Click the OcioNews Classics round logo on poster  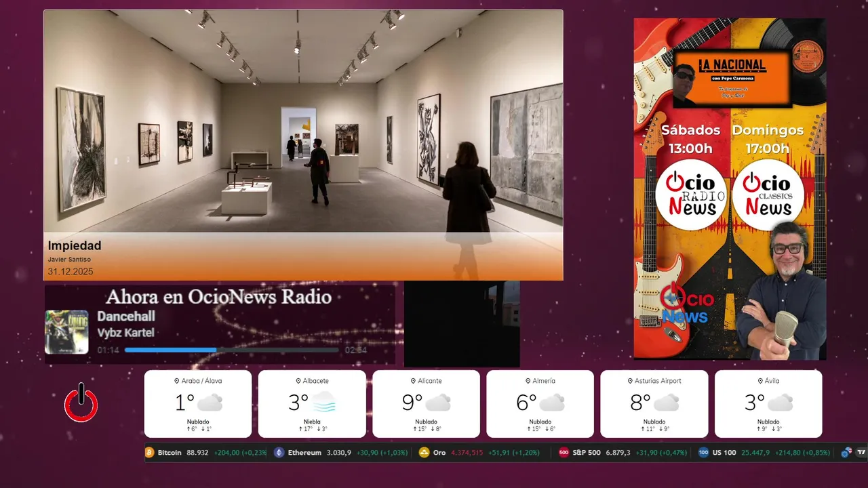[768, 195]
